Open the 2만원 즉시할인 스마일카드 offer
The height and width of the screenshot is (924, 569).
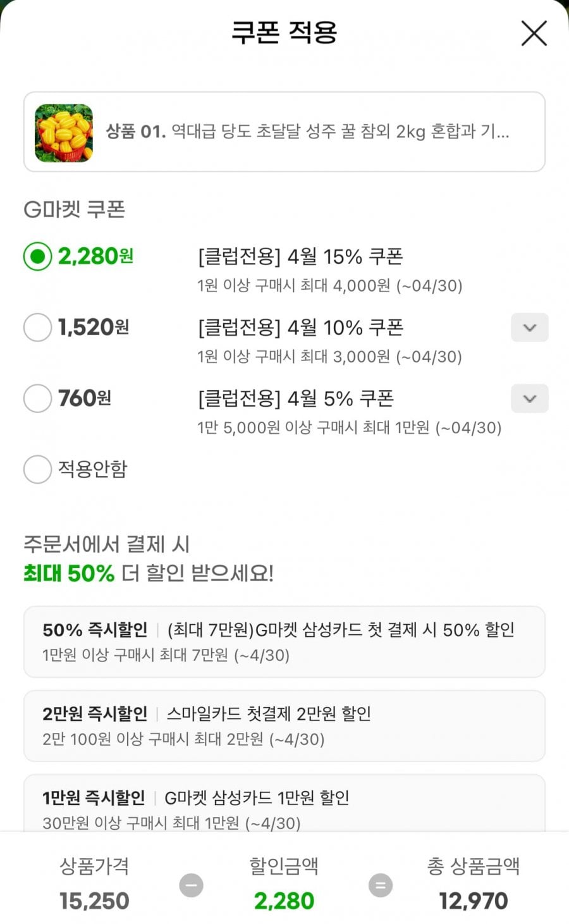(284, 725)
